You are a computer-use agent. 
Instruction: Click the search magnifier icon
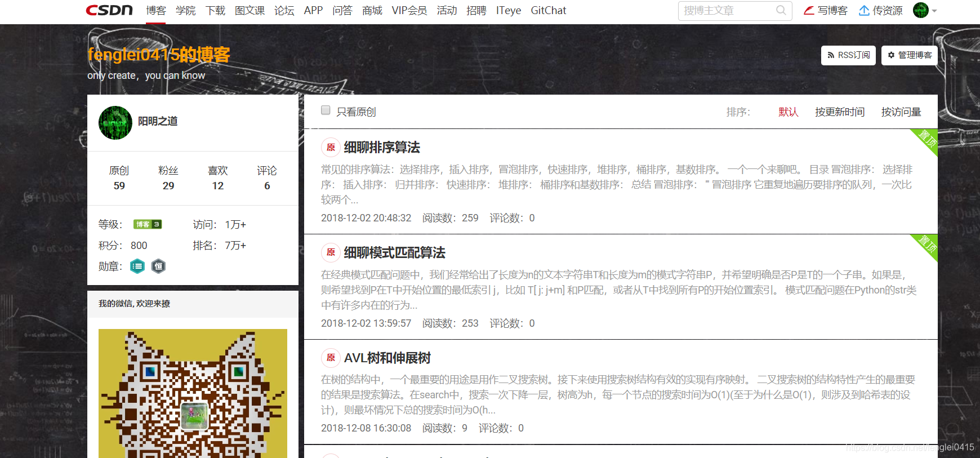[781, 10]
